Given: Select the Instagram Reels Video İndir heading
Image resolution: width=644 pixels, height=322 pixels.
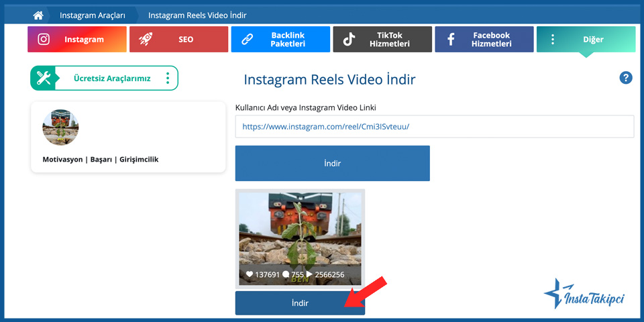Looking at the screenshot, I should (329, 79).
